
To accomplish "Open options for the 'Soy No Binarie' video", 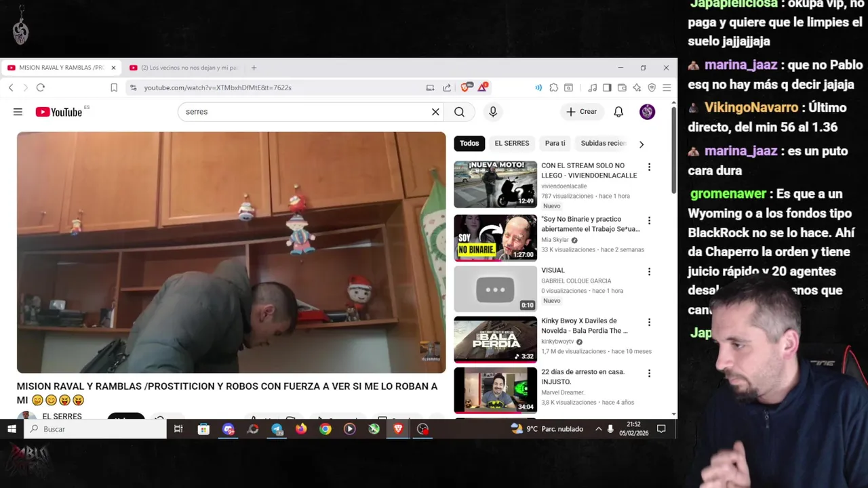I will (649, 220).
